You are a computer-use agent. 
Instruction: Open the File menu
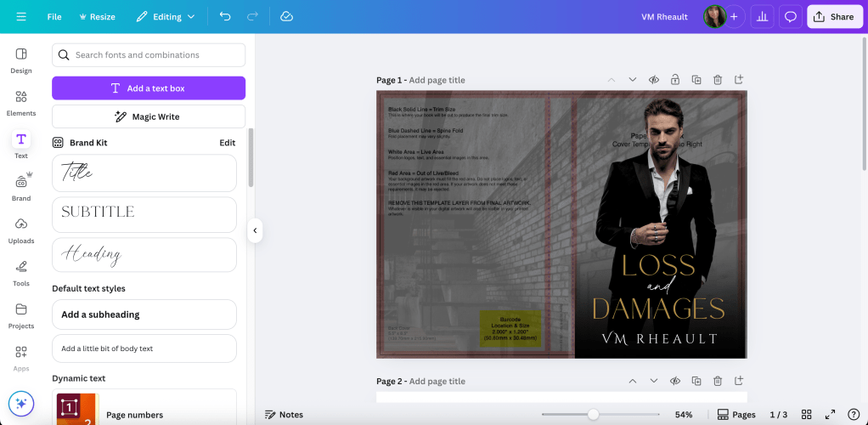coord(54,17)
